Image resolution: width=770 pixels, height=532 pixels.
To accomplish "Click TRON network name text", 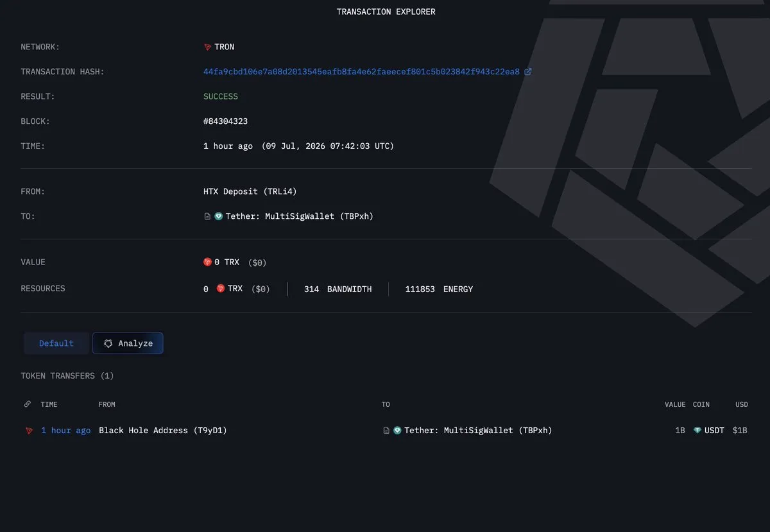I will click(225, 47).
